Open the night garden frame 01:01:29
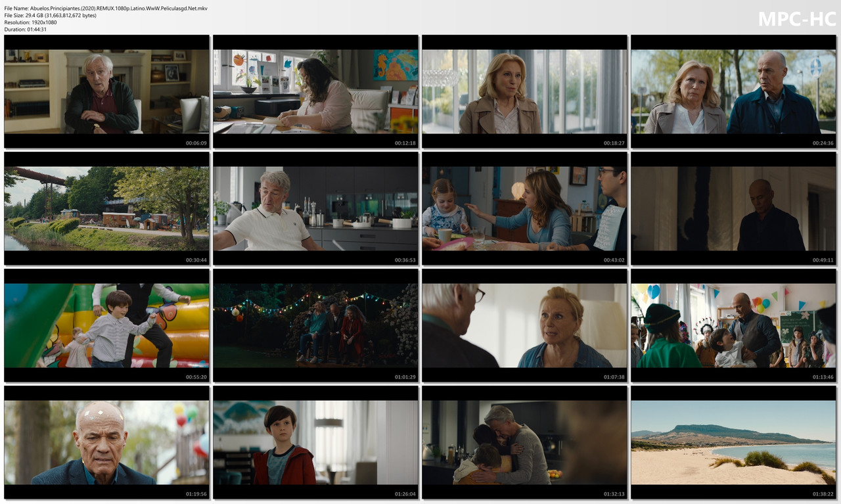The width and height of the screenshot is (841, 504). coord(315,325)
